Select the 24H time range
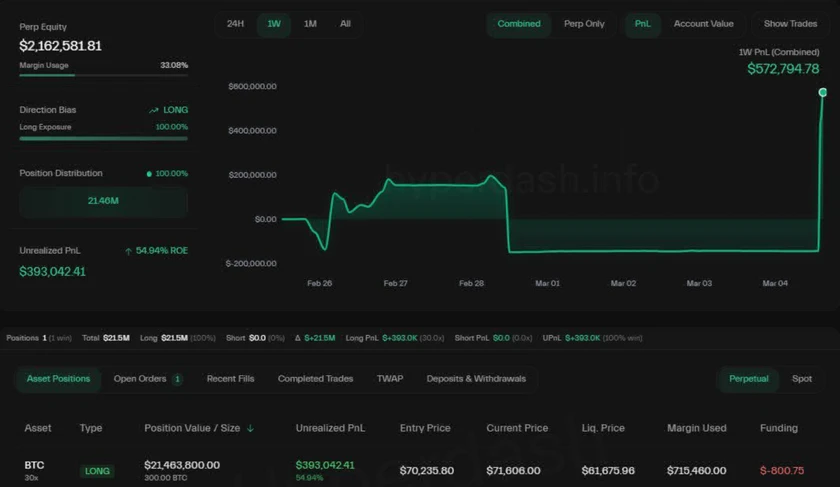 tap(235, 24)
